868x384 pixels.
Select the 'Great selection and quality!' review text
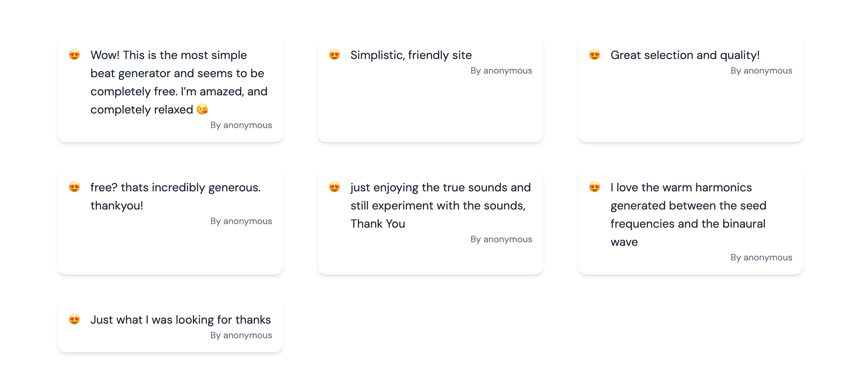pos(685,55)
